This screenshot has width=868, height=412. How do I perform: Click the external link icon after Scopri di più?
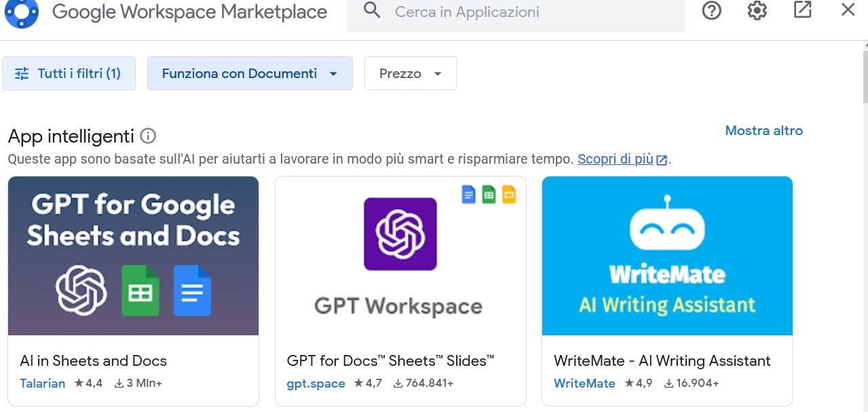pyautogui.click(x=662, y=160)
